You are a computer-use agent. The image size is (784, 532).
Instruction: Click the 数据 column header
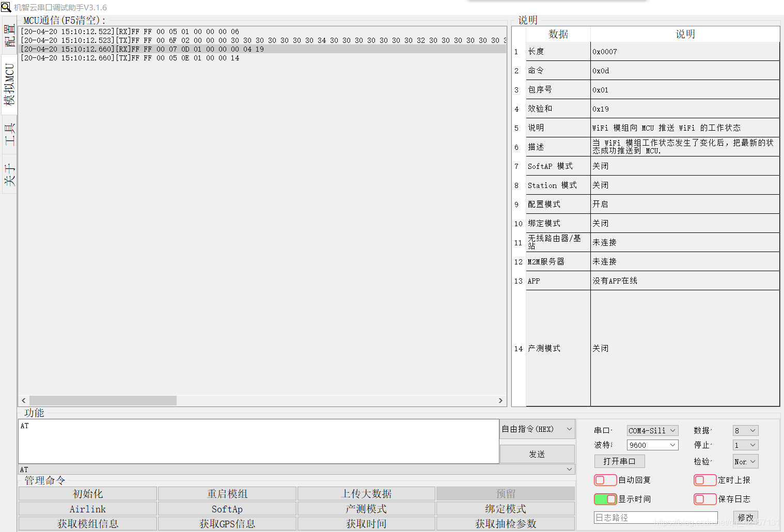558,34
